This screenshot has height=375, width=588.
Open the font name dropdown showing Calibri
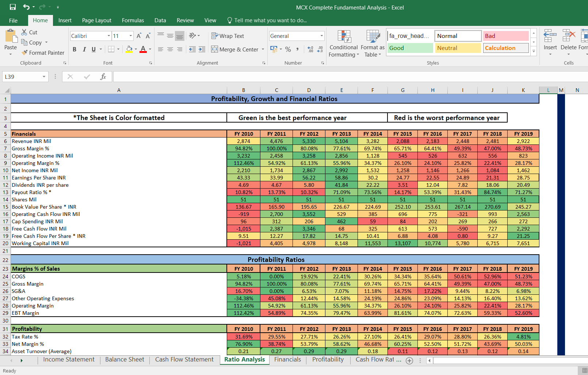pyautogui.click(x=109, y=36)
